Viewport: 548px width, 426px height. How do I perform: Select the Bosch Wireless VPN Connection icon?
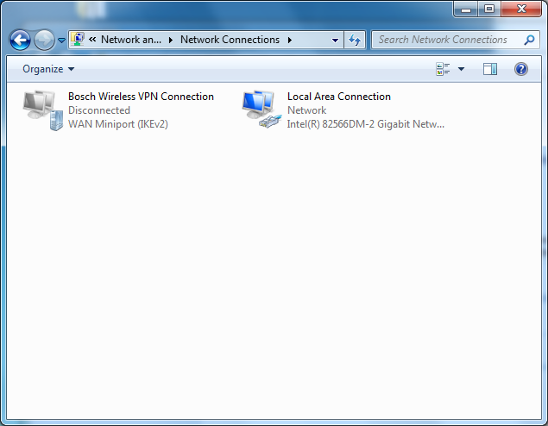[x=43, y=110]
